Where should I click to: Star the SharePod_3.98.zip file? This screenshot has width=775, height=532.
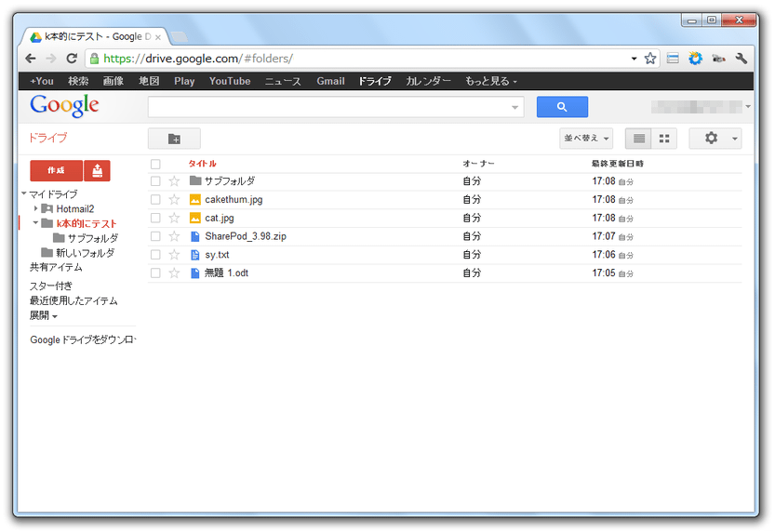click(x=174, y=236)
